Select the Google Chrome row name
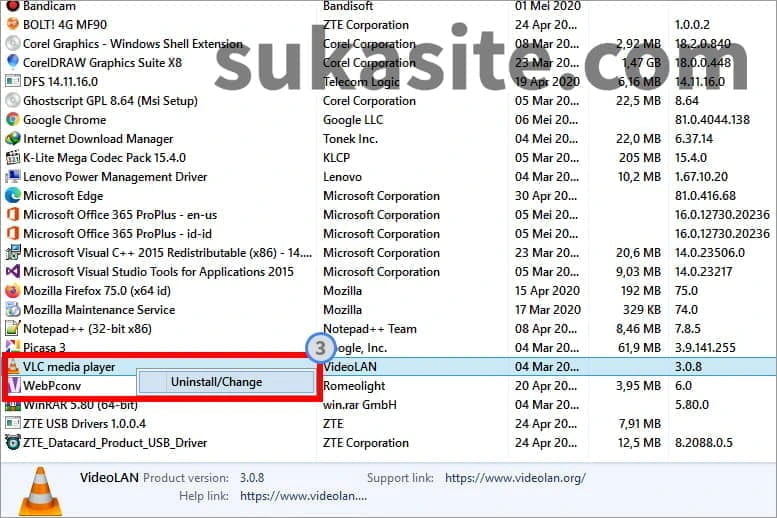 pos(64,119)
